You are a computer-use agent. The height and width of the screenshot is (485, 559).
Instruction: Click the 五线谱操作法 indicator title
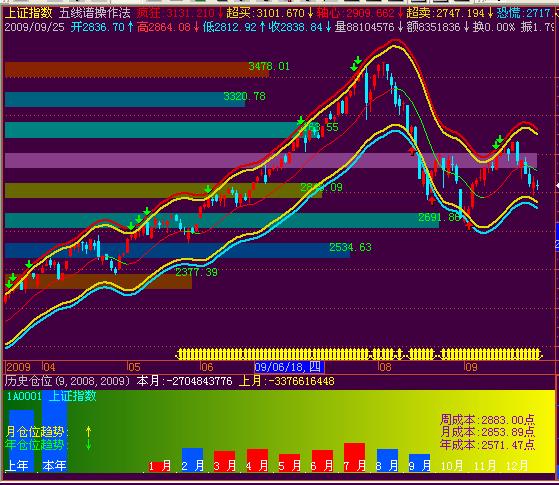[94, 13]
